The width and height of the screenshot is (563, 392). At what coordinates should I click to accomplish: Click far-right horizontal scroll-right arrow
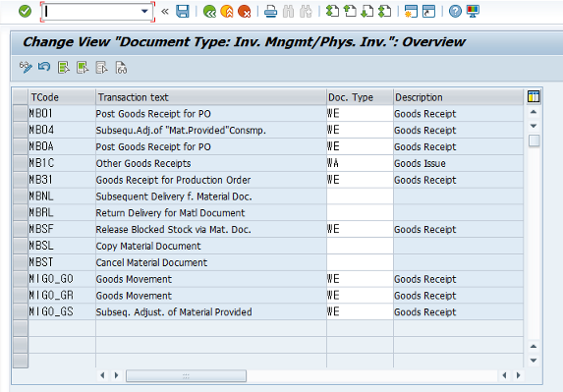[518, 375]
